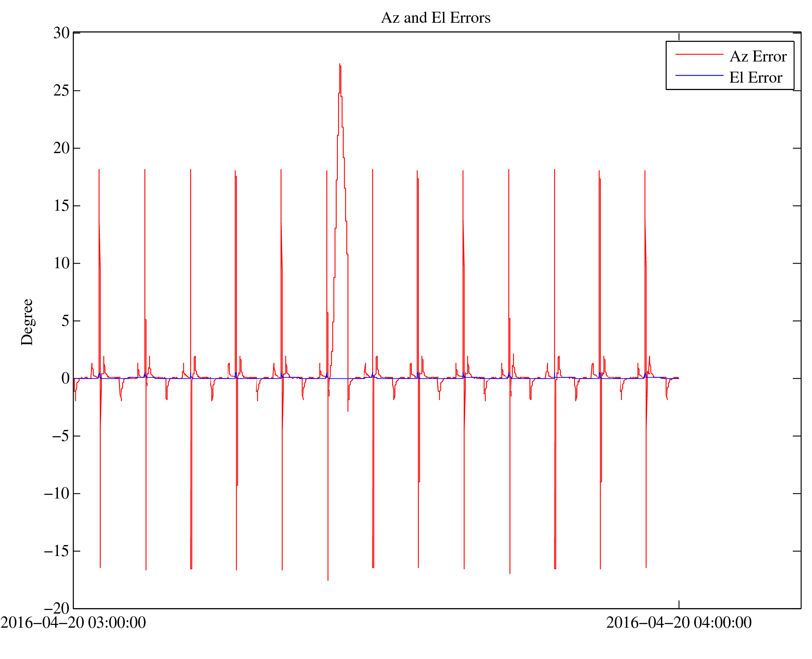Click the y-axis tick label −10
Screen dimensions: 812x659
[x=57, y=493]
